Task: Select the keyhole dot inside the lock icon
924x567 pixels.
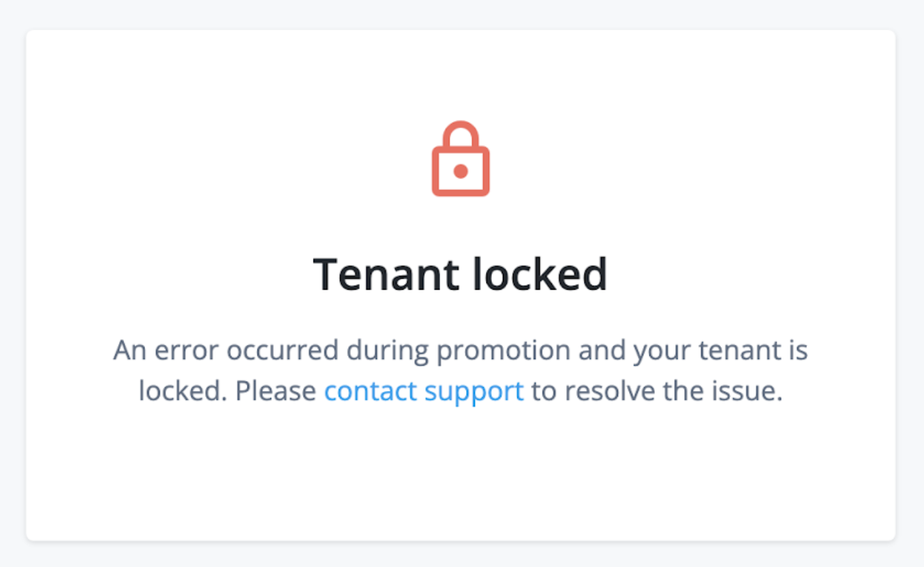Action: [461, 172]
